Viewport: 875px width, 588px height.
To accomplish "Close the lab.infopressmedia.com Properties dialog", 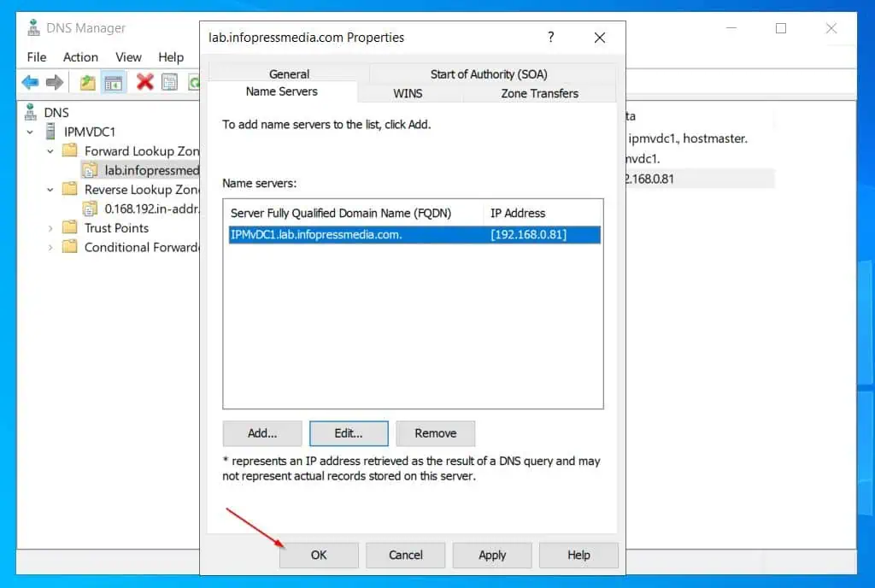I will (x=600, y=38).
